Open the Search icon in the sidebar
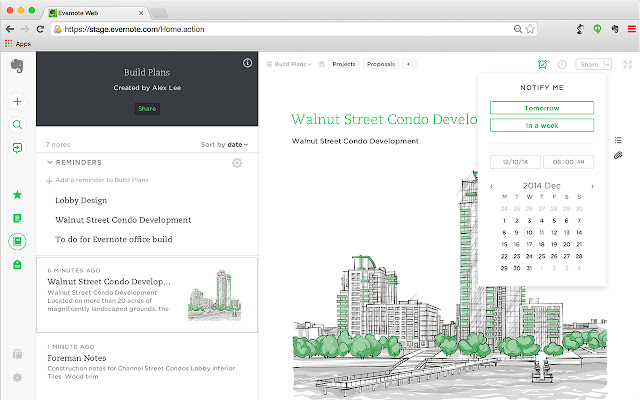Image resolution: width=640 pixels, height=400 pixels. (17, 125)
